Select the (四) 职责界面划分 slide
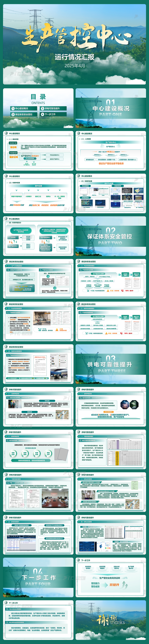Image resolution: width=149 pixels, height=644 pixels. 38,236
